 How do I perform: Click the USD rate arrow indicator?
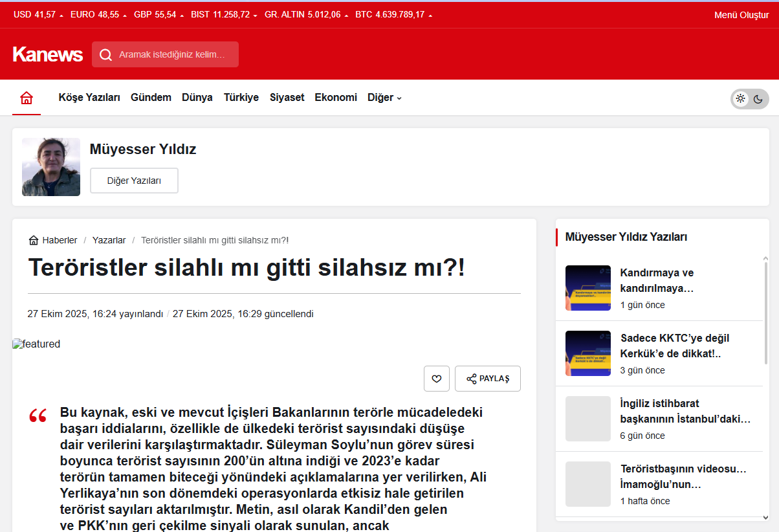click(x=61, y=15)
